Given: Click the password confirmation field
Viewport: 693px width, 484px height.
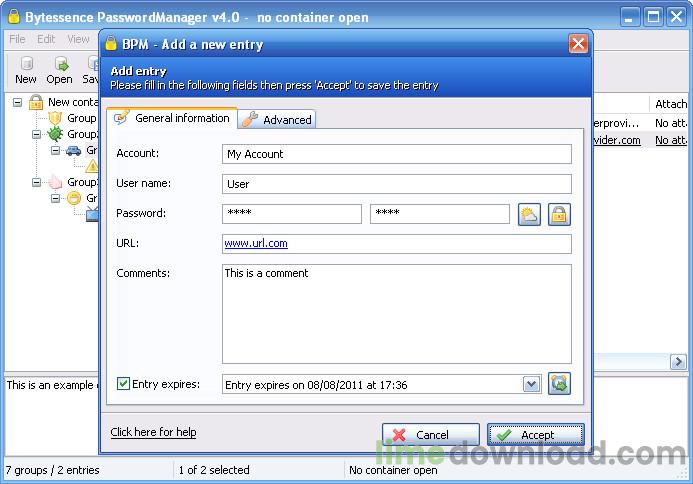Looking at the screenshot, I should (x=440, y=213).
